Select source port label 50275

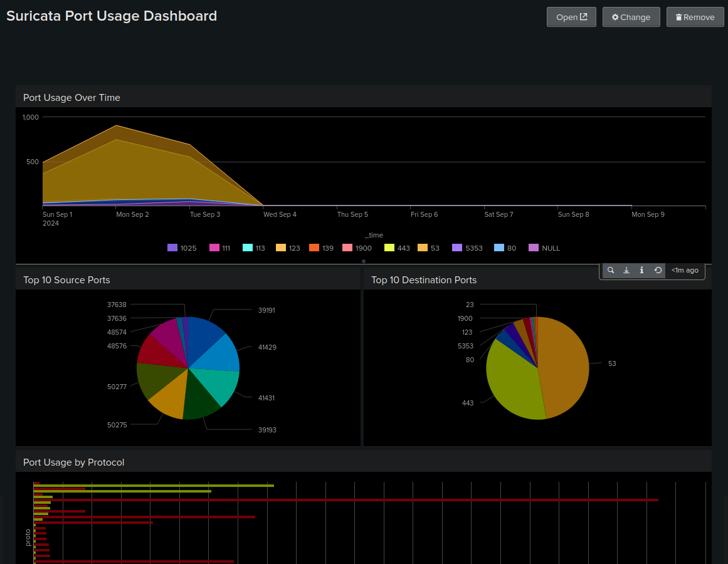click(117, 425)
